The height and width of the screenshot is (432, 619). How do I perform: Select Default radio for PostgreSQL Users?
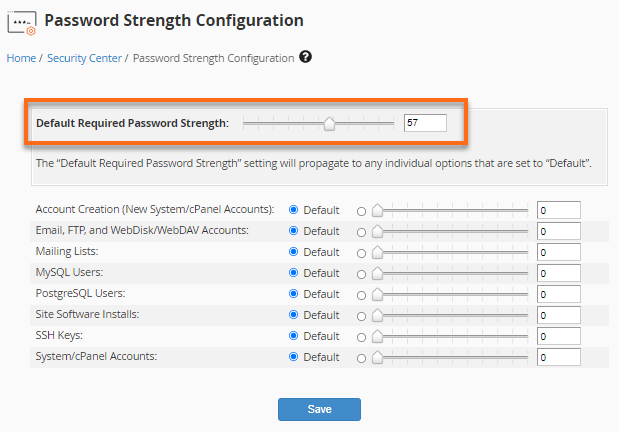click(294, 294)
